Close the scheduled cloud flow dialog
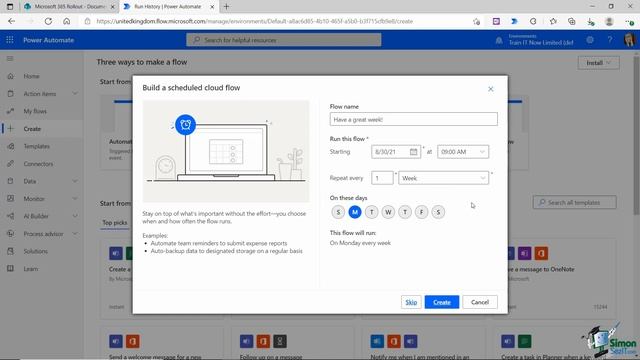The height and width of the screenshot is (360, 640). click(491, 89)
